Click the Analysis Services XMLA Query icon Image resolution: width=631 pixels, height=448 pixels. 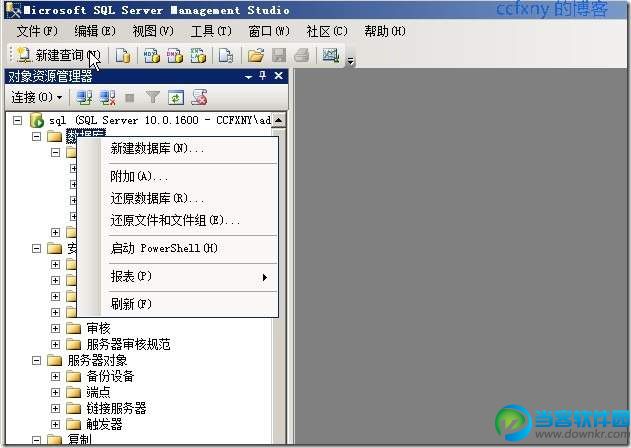pos(198,56)
